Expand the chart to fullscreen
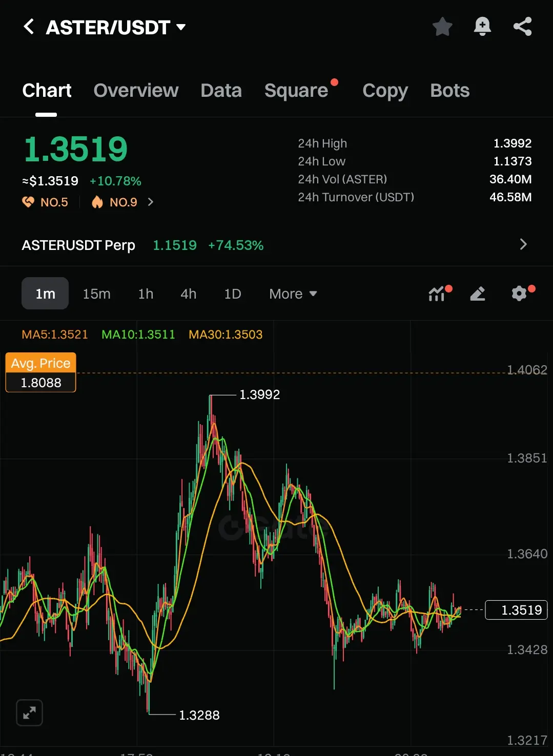Viewport: 553px width, 756px height. 30,712
